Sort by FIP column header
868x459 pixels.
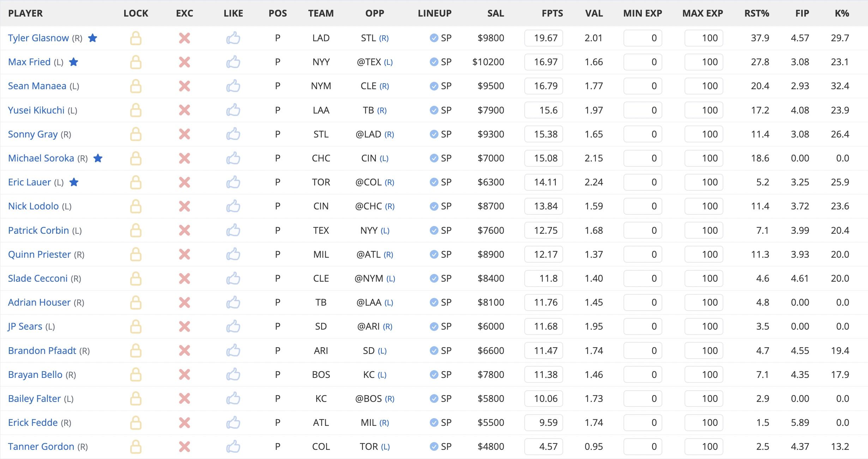802,13
